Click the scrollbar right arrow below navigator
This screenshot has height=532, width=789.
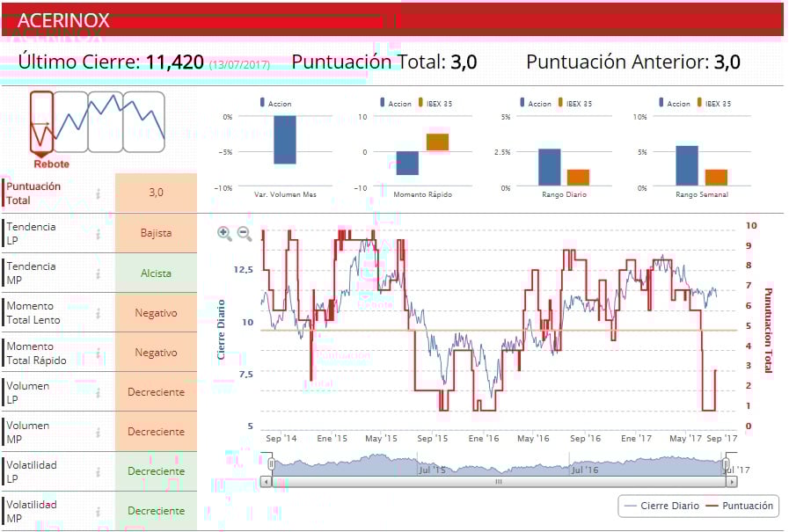click(732, 482)
